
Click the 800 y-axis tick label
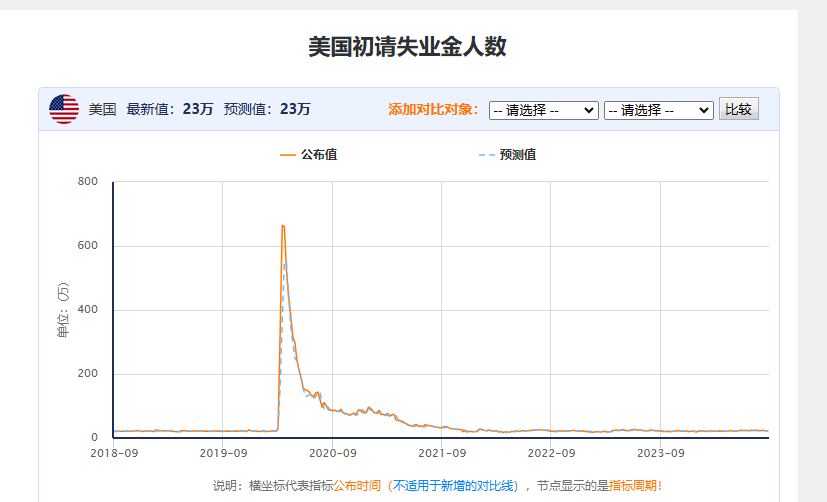pos(87,182)
